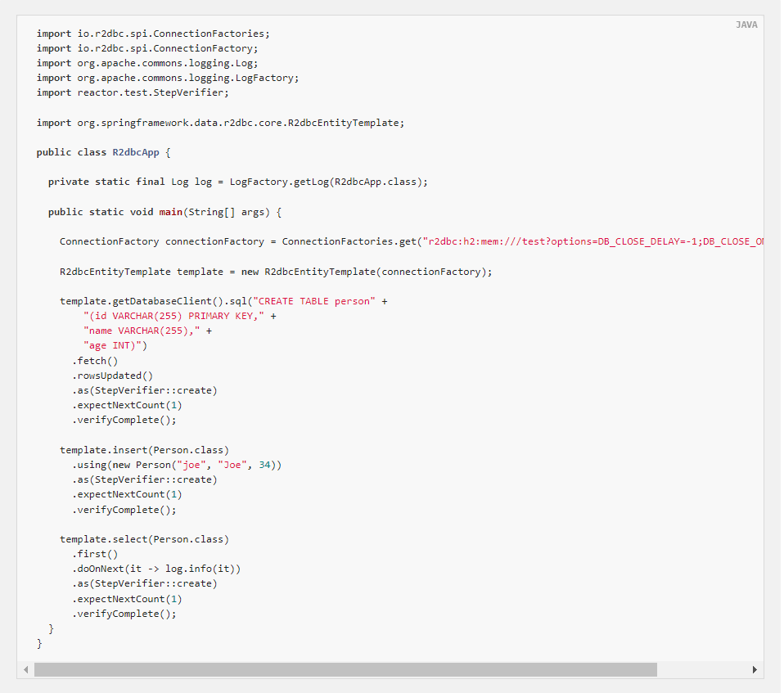Select the template.insert(Person.class) line
Image resolution: width=784 pixels, height=693 pixels.
coord(144,449)
